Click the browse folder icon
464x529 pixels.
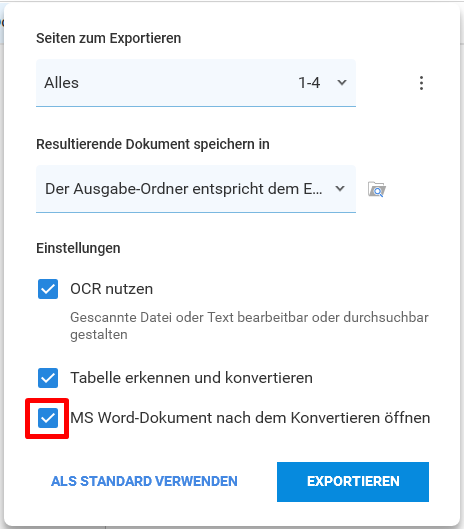point(377,189)
